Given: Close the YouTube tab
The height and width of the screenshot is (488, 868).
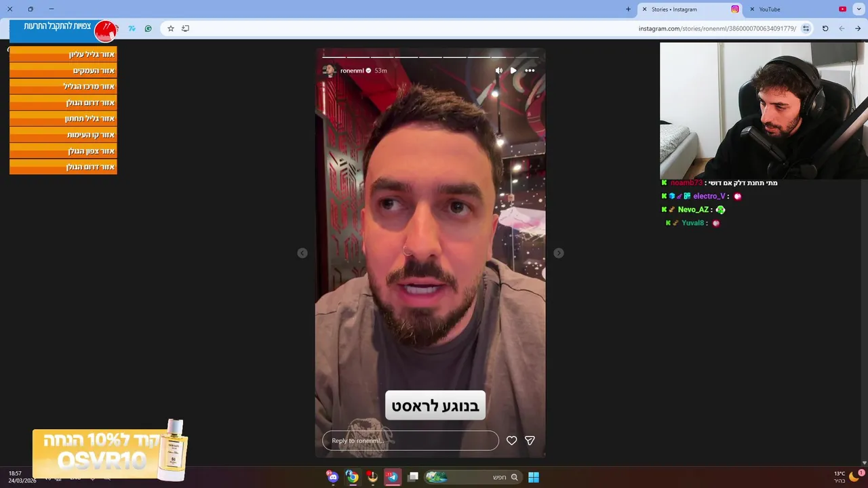Looking at the screenshot, I should click(752, 9).
